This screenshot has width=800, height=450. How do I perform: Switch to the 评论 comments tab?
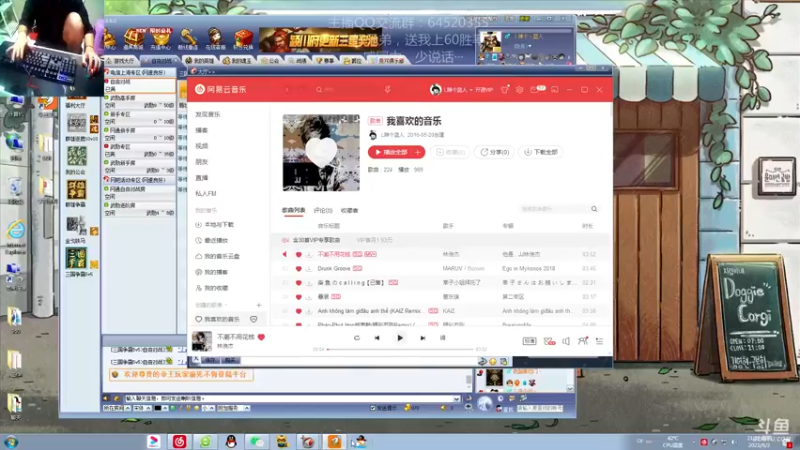click(323, 210)
